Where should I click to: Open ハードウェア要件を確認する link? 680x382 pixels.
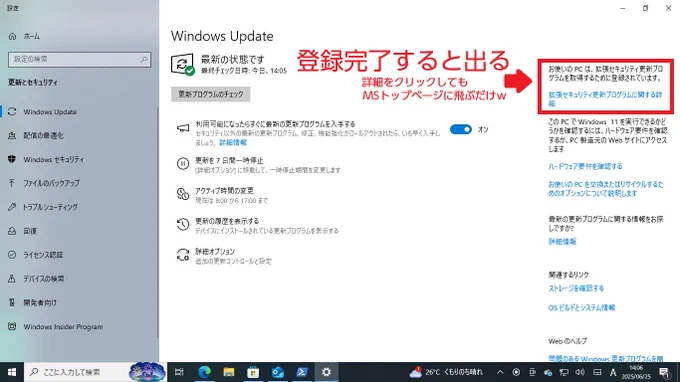tap(585, 167)
